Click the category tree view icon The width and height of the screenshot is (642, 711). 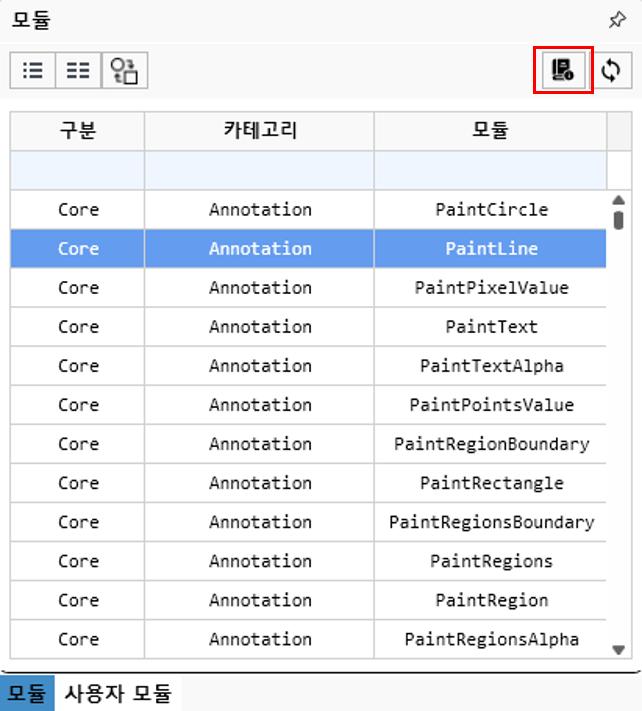coord(126,71)
